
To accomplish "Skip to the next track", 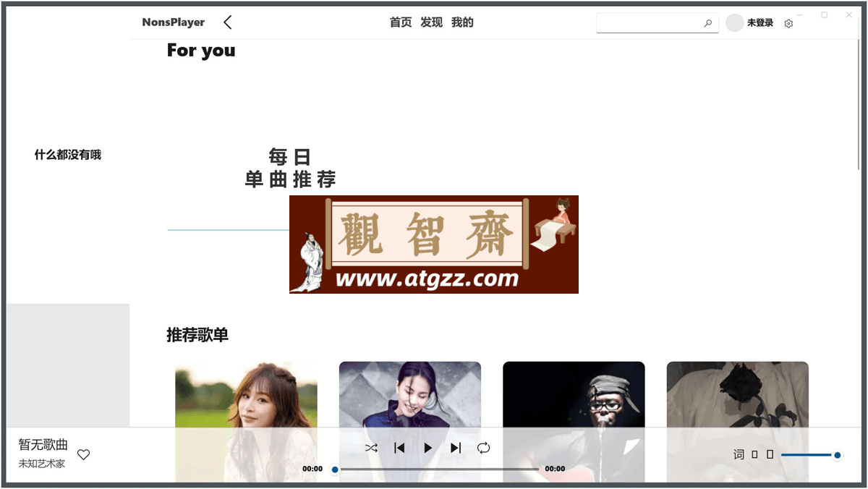I will point(456,448).
